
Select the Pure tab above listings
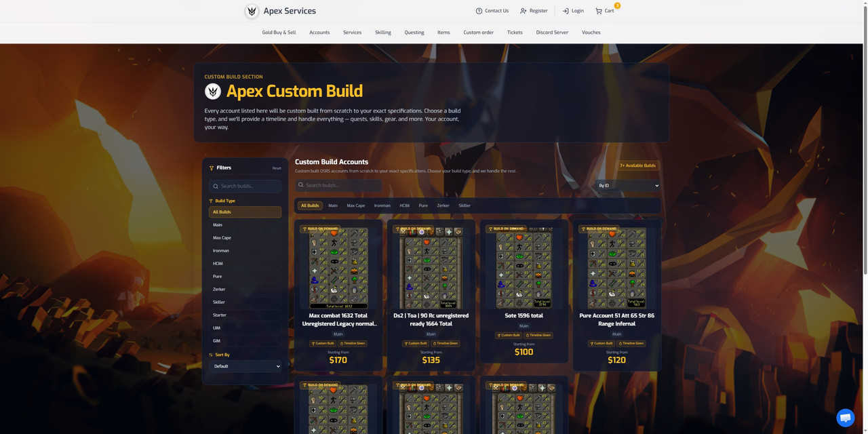(x=423, y=205)
